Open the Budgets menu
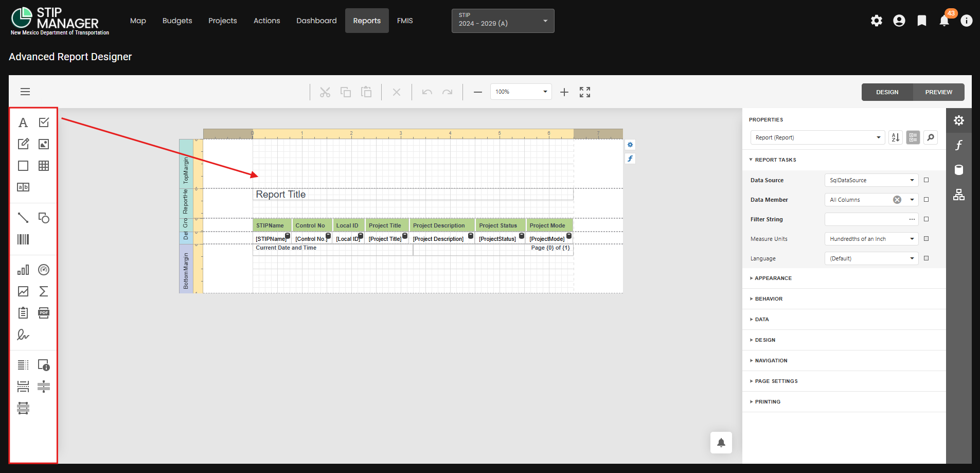Image resolution: width=980 pixels, height=473 pixels. (177, 21)
